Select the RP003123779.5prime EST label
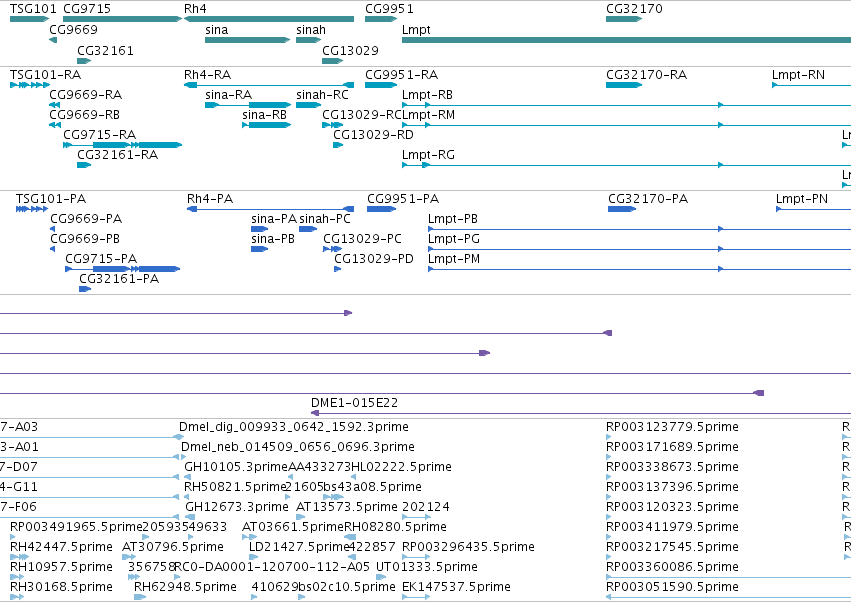This screenshot has width=851, height=602. pos(672,427)
